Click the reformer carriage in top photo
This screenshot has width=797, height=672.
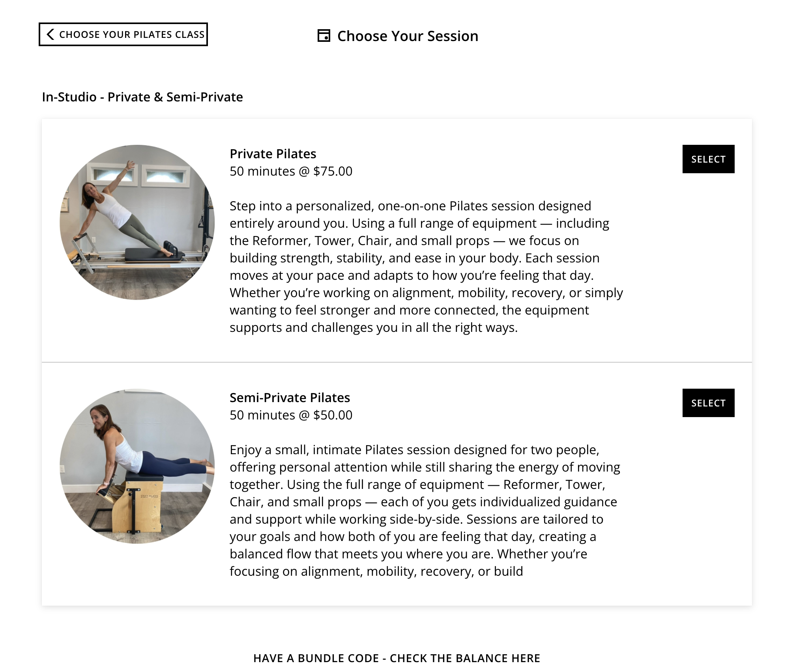coord(155,254)
